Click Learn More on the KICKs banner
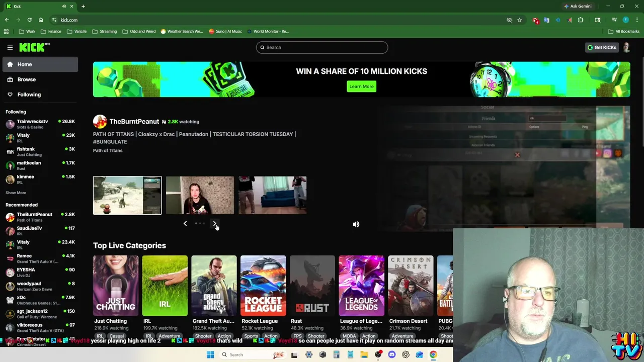Screen dimensions: 644x362 (361, 86)
